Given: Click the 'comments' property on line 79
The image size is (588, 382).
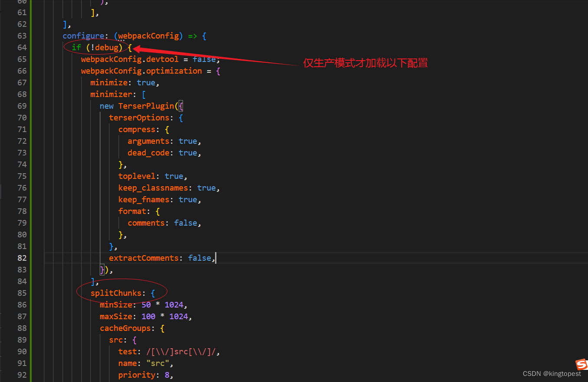Looking at the screenshot, I should tap(146, 223).
